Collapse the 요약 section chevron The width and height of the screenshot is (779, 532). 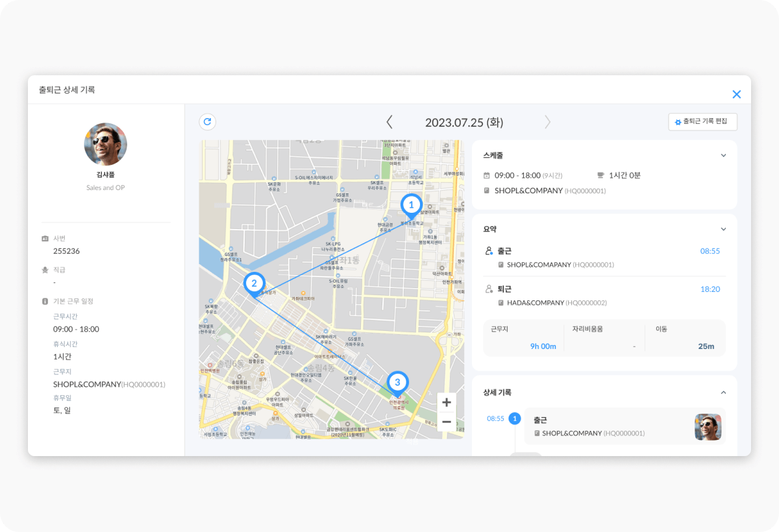coord(723,229)
